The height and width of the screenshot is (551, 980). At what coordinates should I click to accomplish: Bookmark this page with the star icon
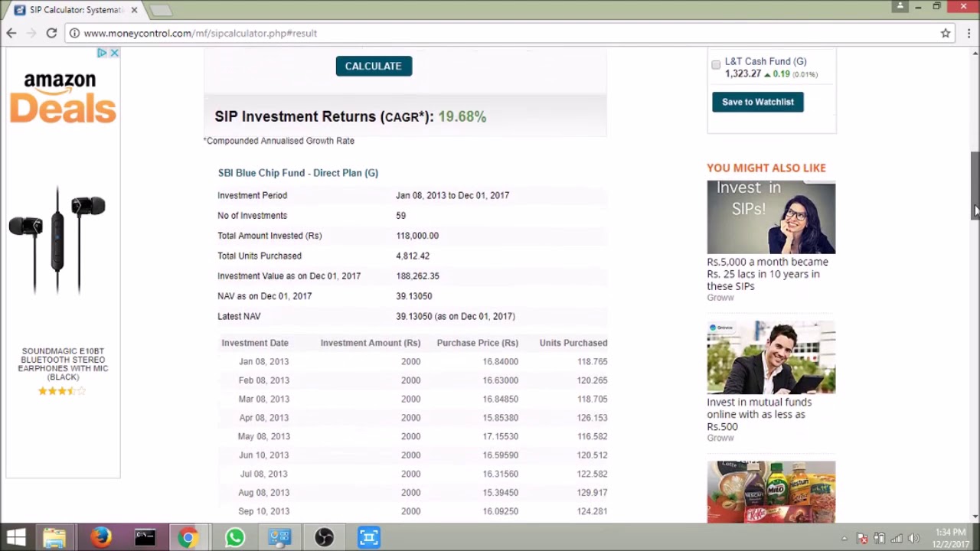point(946,33)
